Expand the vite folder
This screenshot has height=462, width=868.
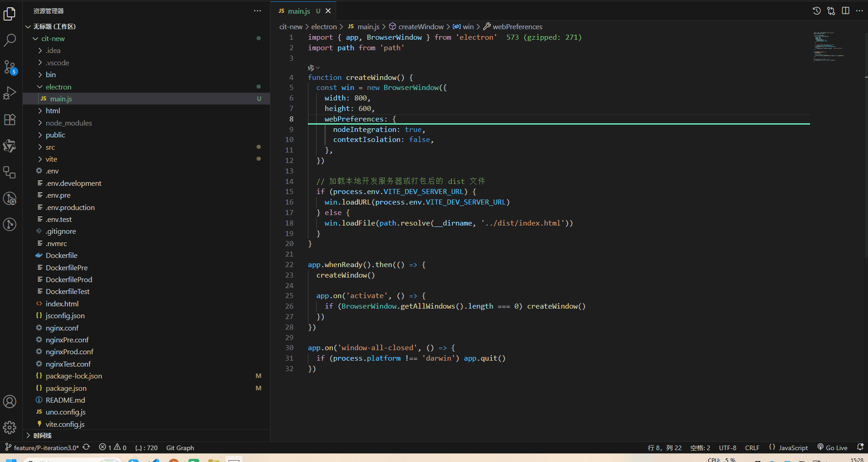[146, 159]
